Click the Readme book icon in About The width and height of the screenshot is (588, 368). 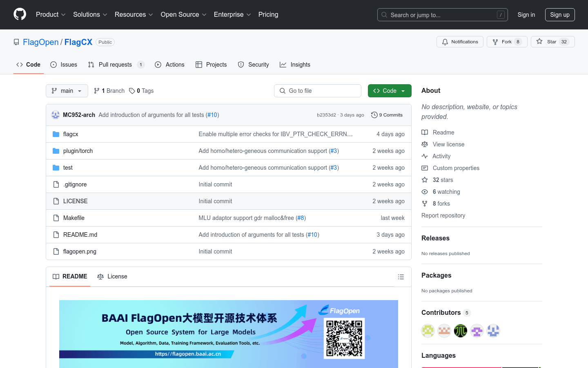(425, 132)
